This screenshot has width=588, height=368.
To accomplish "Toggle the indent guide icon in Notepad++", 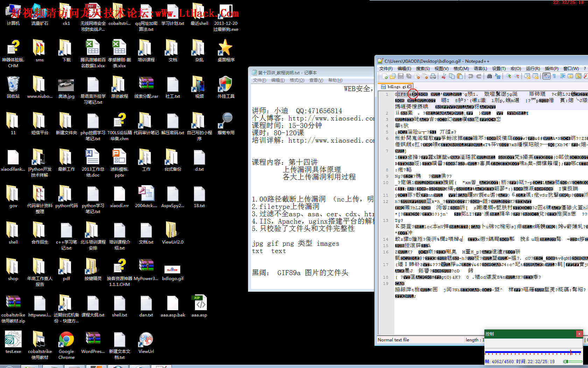I will [563, 76].
